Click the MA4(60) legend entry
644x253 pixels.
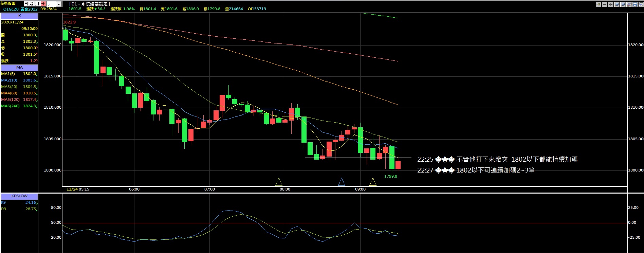pyautogui.click(x=19, y=93)
